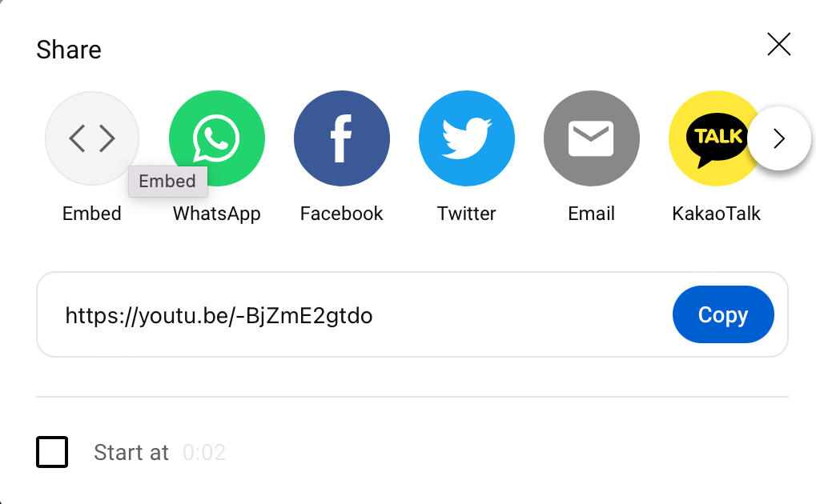The image size is (816, 504).
Task: Click the Start at label text
Action: pos(131,453)
